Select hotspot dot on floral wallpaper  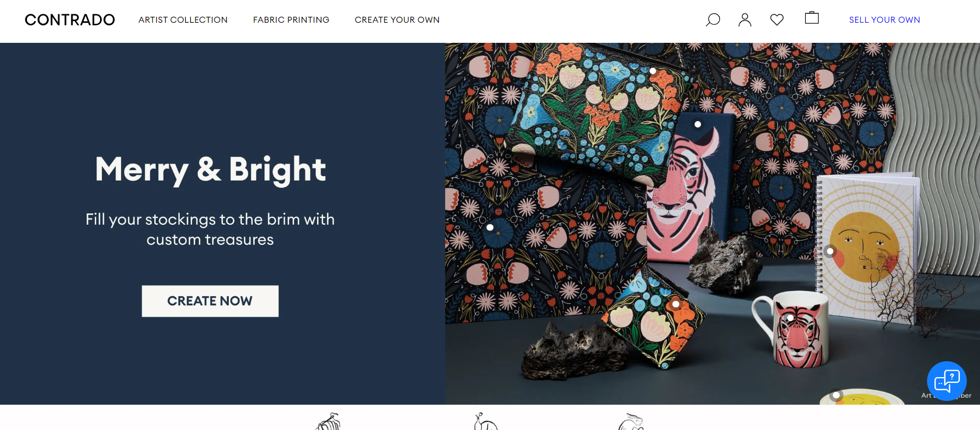coord(490,227)
